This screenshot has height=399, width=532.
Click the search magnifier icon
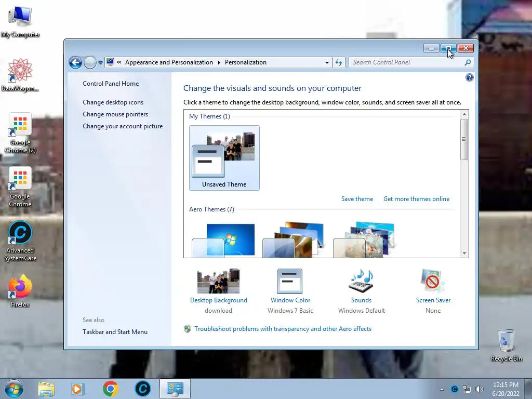pos(468,62)
